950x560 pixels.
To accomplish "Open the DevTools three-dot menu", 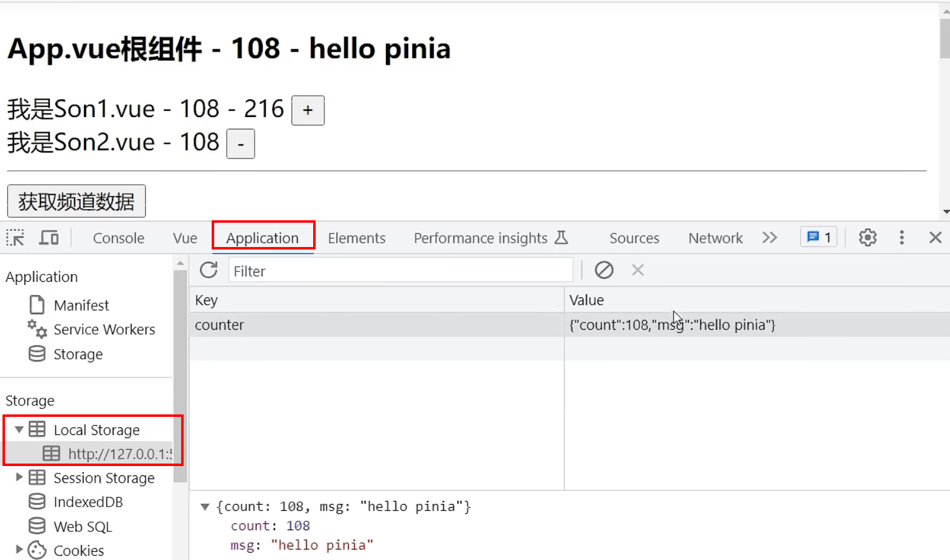I will pos(901,237).
